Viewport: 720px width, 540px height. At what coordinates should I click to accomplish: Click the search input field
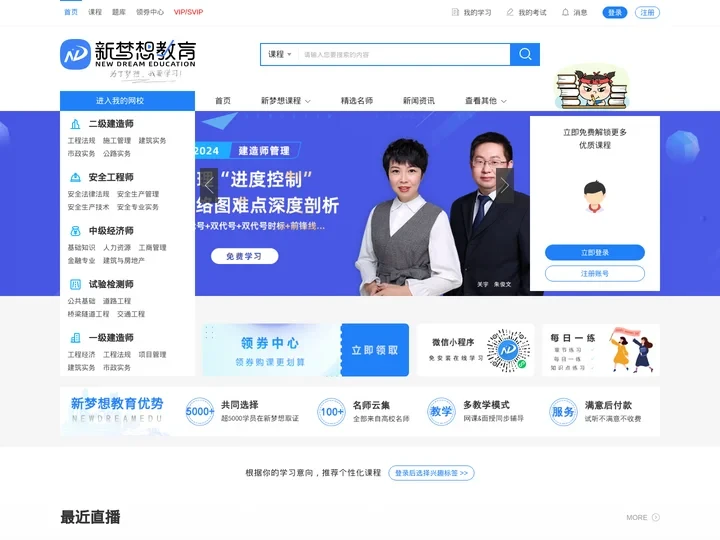405,54
